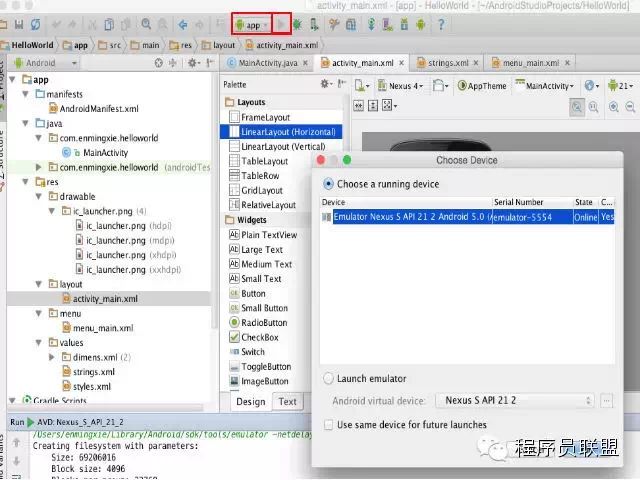Close the MainActivity.java tab
This screenshot has width=640, height=480.
click(305, 63)
